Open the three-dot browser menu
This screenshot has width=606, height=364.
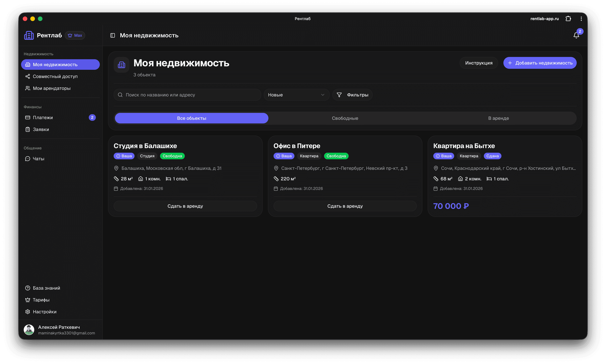(x=581, y=19)
